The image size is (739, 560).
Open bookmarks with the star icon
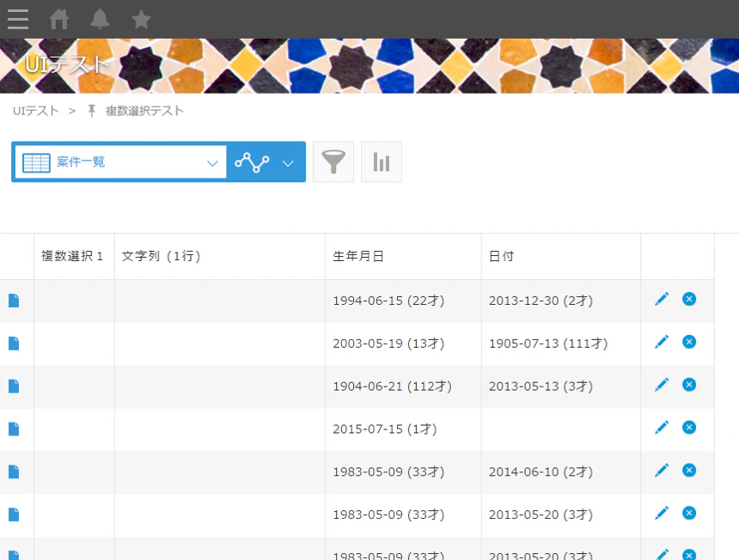coord(141,19)
